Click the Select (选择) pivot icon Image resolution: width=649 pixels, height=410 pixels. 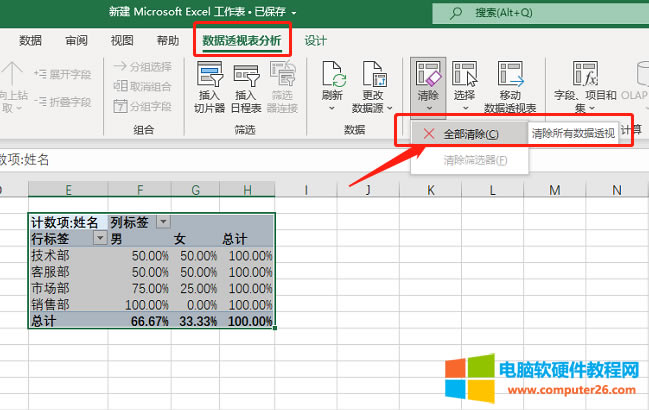coord(464,77)
